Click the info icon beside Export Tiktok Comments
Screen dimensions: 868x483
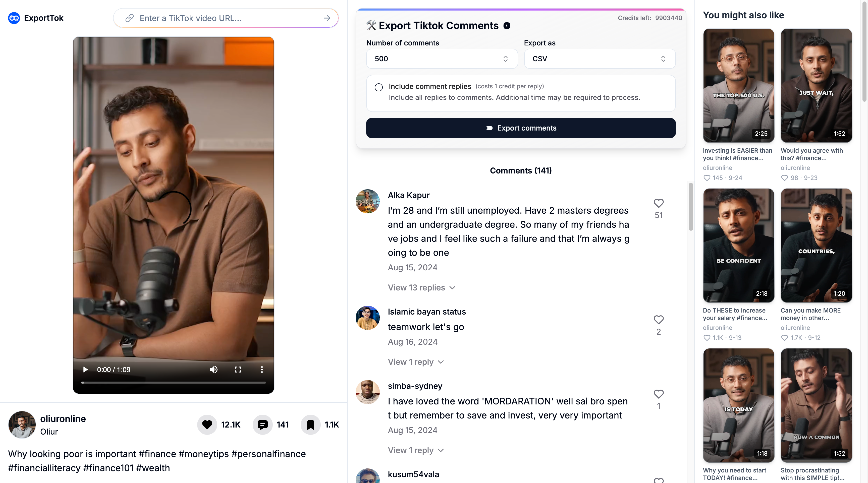click(506, 26)
